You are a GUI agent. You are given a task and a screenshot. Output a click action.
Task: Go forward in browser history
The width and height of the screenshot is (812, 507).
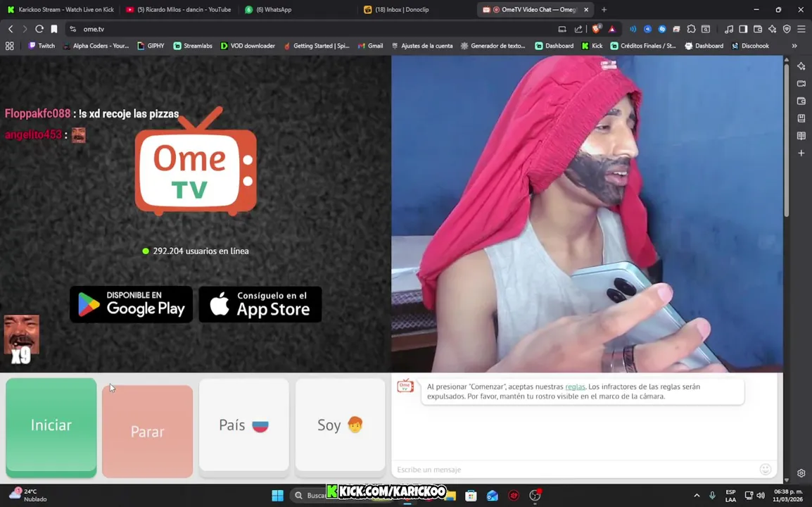[x=25, y=29]
